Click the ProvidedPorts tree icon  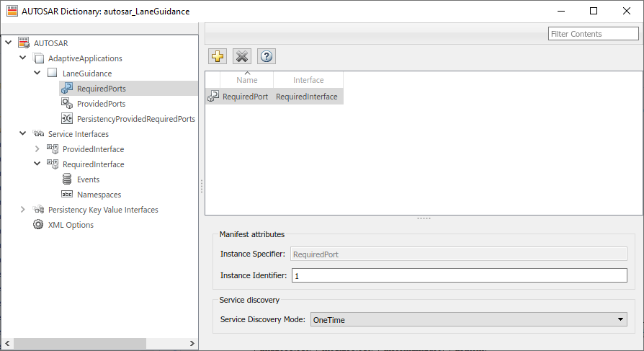point(67,103)
